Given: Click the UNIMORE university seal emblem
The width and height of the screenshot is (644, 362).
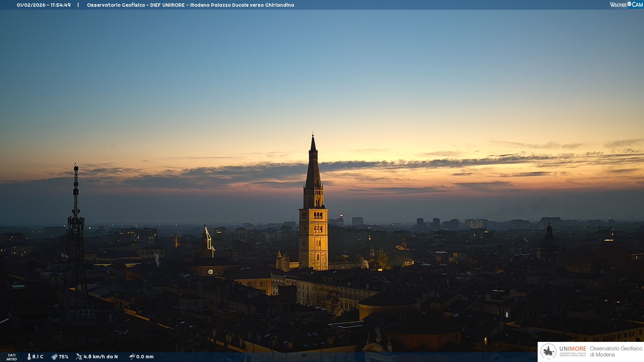Looking at the screenshot, I should (548, 351).
